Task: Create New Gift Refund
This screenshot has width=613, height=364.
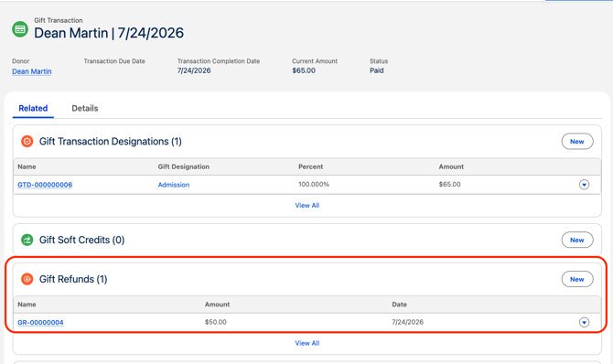Action: pyautogui.click(x=577, y=279)
